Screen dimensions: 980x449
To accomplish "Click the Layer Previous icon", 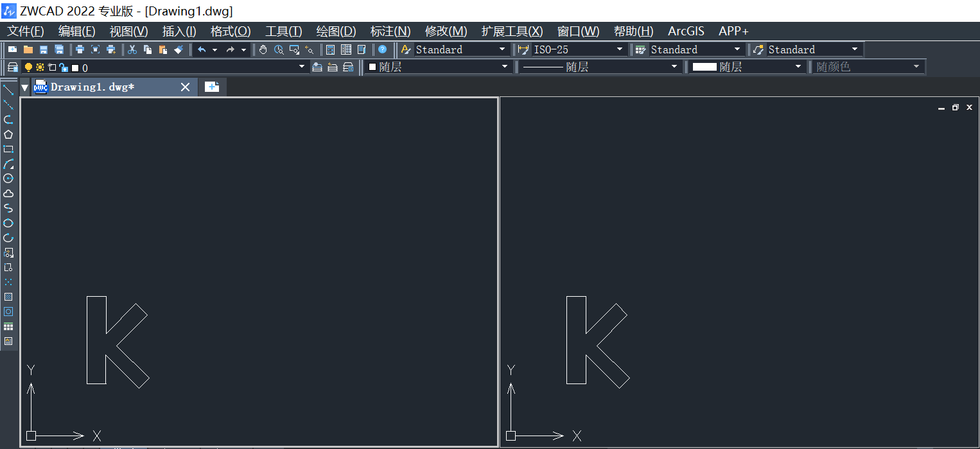I will [x=333, y=67].
